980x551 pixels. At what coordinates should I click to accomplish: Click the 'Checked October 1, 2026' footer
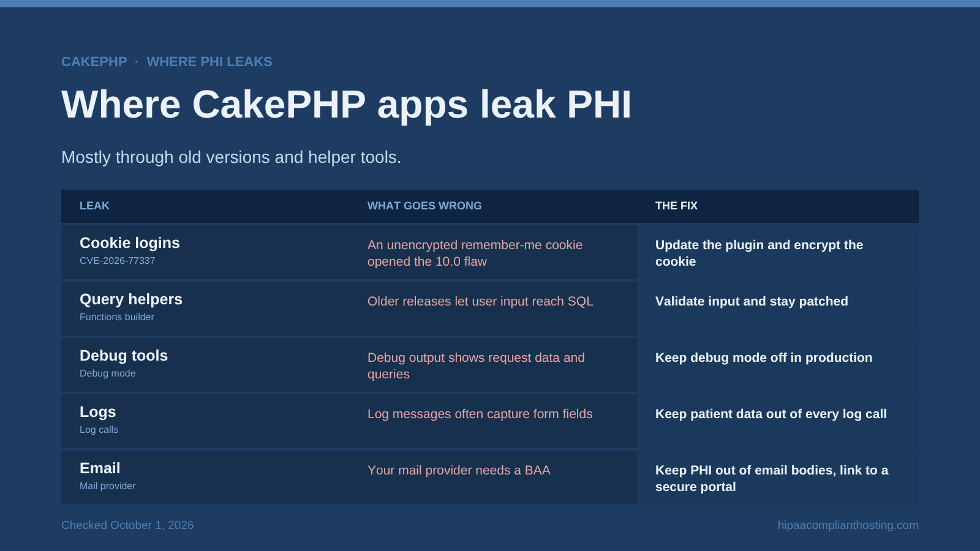[x=127, y=525]
